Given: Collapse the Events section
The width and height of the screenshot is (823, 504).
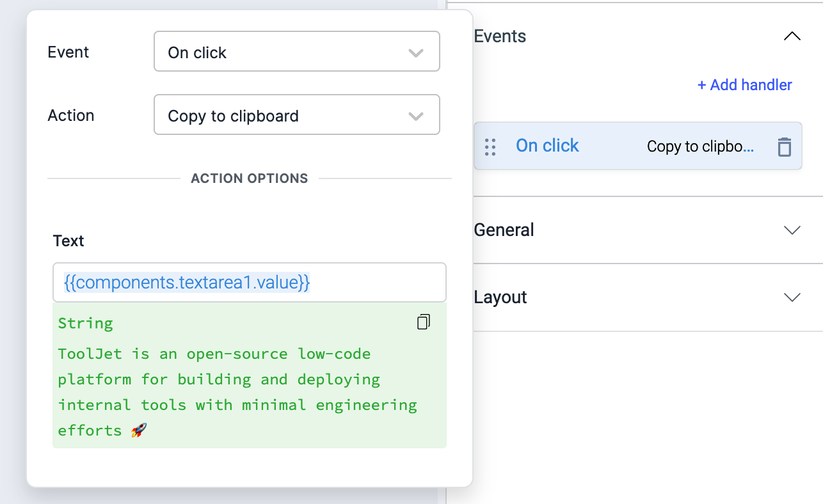Looking at the screenshot, I should pos(792,36).
